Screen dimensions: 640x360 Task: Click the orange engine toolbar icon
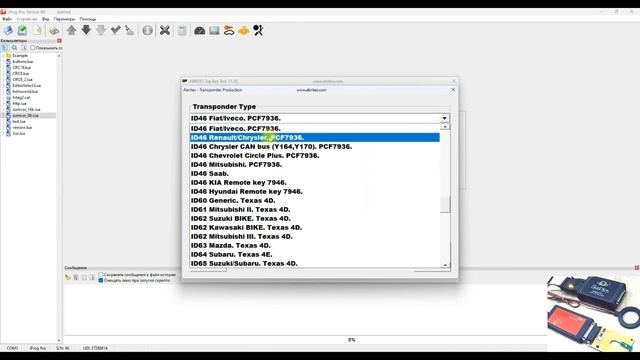pyautogui.click(x=244, y=31)
